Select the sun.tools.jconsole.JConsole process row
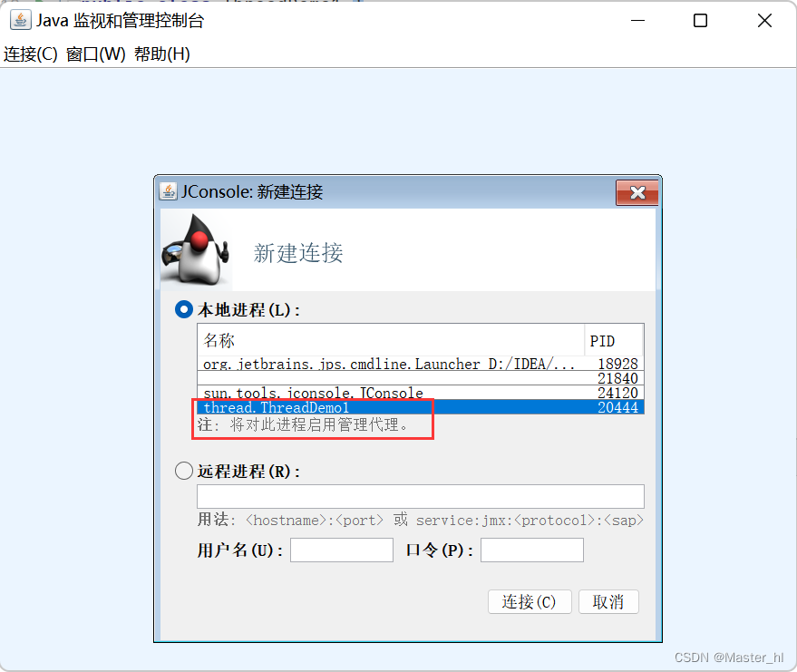Viewport: 797px width, 672px height. click(x=421, y=393)
